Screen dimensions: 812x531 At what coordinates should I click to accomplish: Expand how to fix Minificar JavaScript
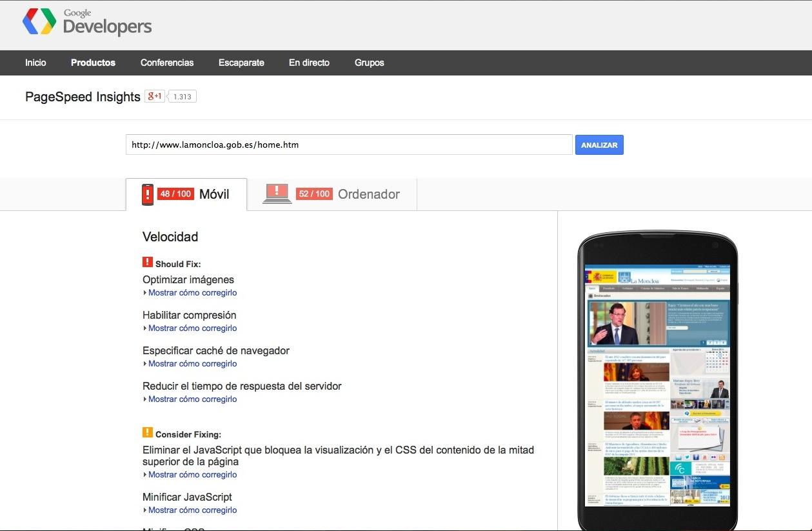tap(192, 510)
